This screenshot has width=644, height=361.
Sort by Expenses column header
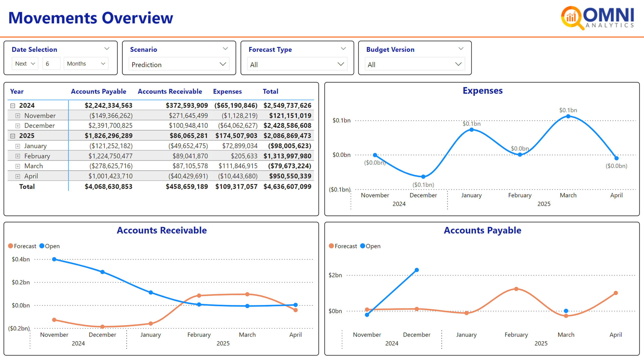click(x=227, y=91)
